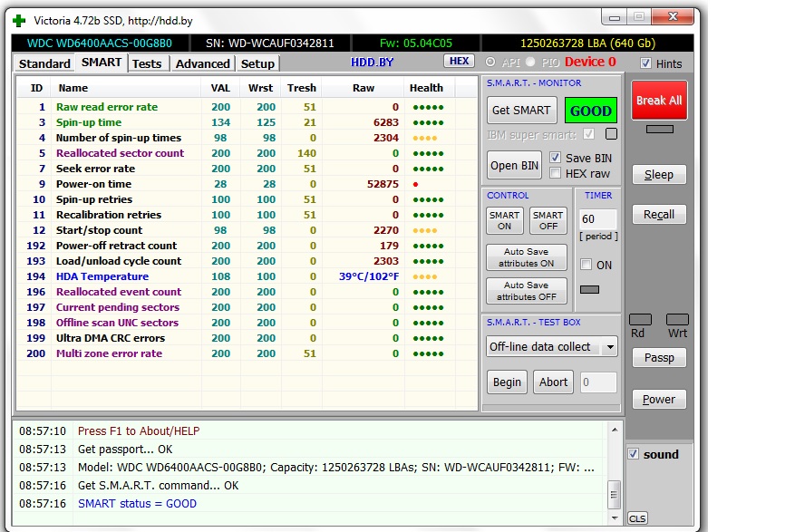Click the Device 0 label
Screen dimensions: 795x532
coord(590,62)
